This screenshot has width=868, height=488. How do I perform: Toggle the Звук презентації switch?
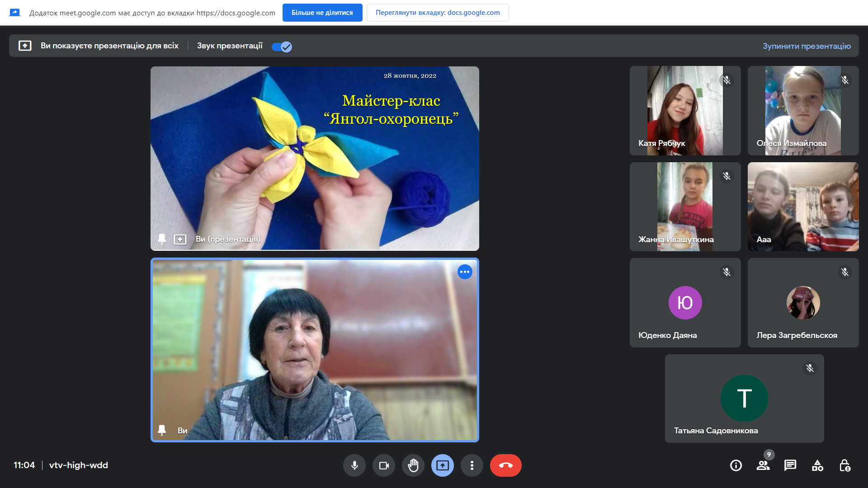pyautogui.click(x=282, y=47)
